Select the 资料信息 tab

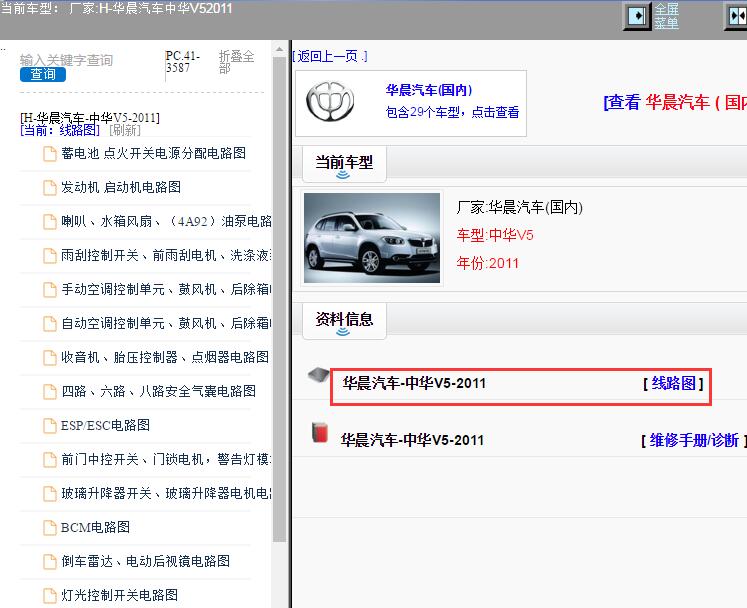[344, 321]
